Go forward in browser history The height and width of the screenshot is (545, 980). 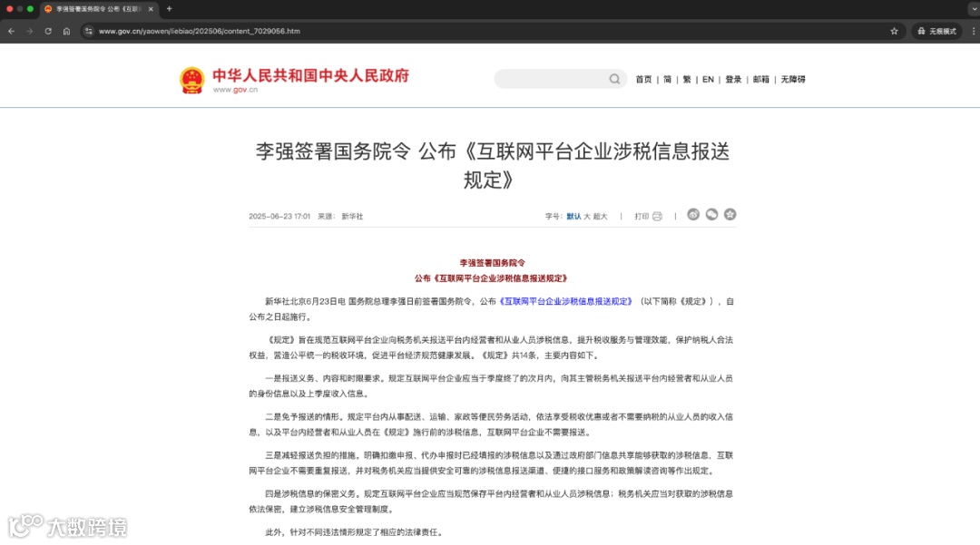point(29,31)
